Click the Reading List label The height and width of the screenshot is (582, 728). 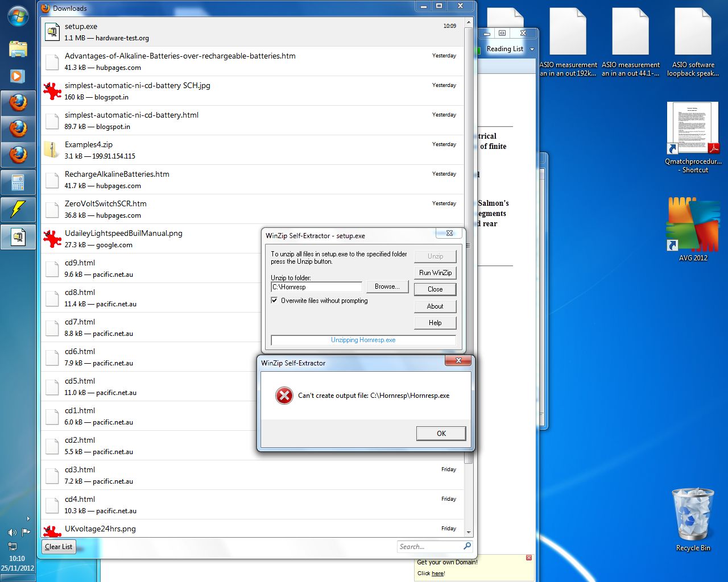click(505, 49)
